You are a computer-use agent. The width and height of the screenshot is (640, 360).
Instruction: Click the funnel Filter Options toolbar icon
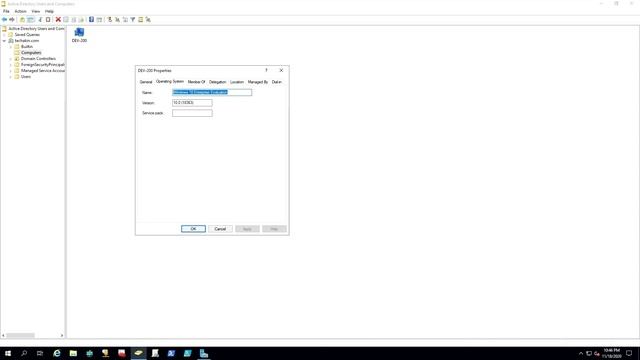coord(133,20)
